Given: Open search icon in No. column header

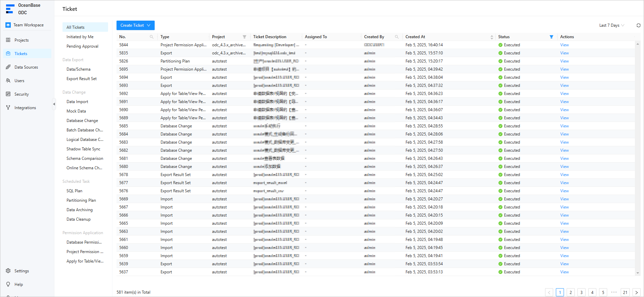Looking at the screenshot, I should click(152, 37).
